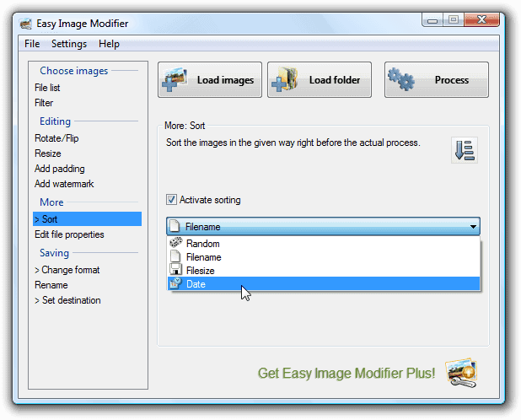Choose Random from the sort list
This screenshot has height=420, width=521.
(323, 243)
